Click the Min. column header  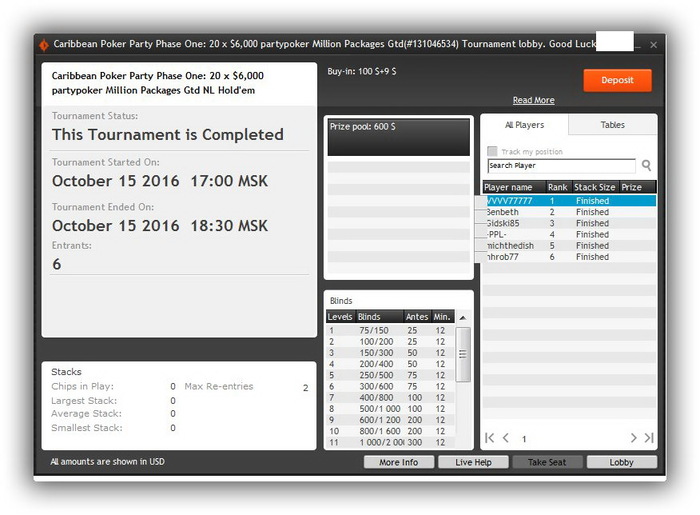click(x=442, y=317)
